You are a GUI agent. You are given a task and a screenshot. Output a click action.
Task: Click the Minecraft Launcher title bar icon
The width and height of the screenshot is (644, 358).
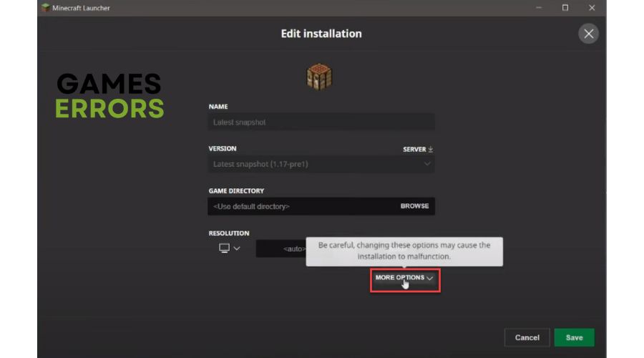point(46,7)
